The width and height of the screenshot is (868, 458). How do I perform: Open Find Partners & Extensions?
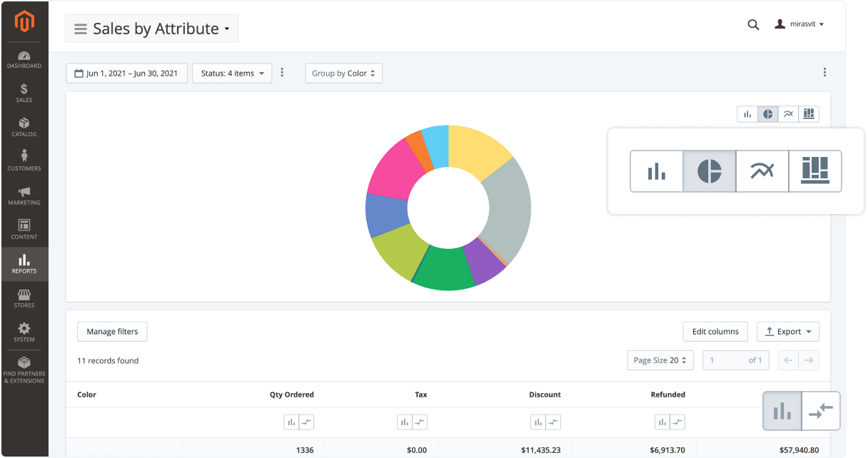[x=24, y=370]
